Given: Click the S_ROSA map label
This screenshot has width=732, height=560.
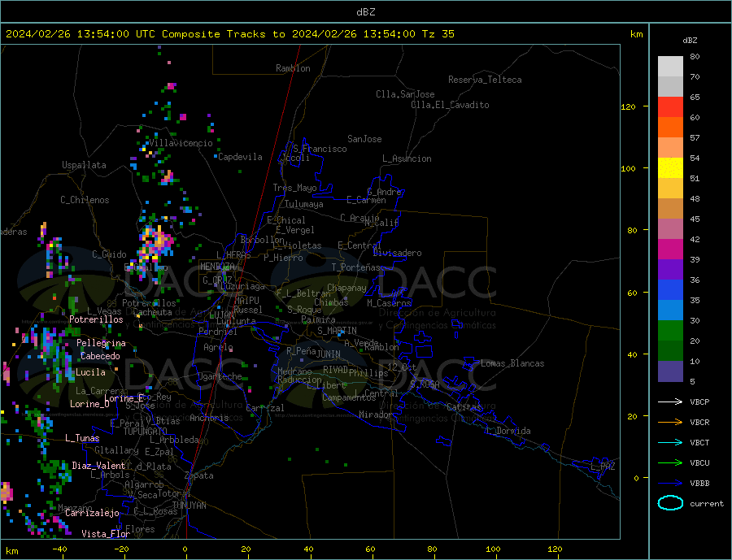Looking at the screenshot, I should coord(425,384).
